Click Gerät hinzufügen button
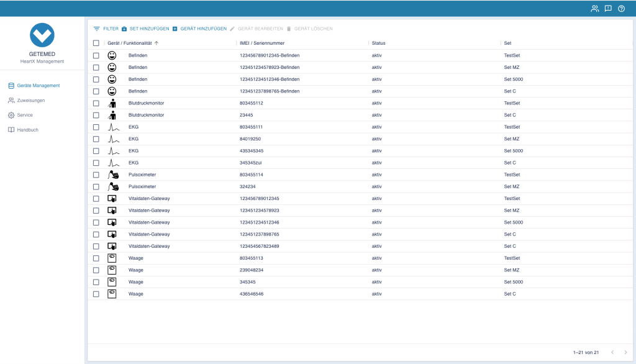Screen dimensions: 636x364 tap(199, 29)
